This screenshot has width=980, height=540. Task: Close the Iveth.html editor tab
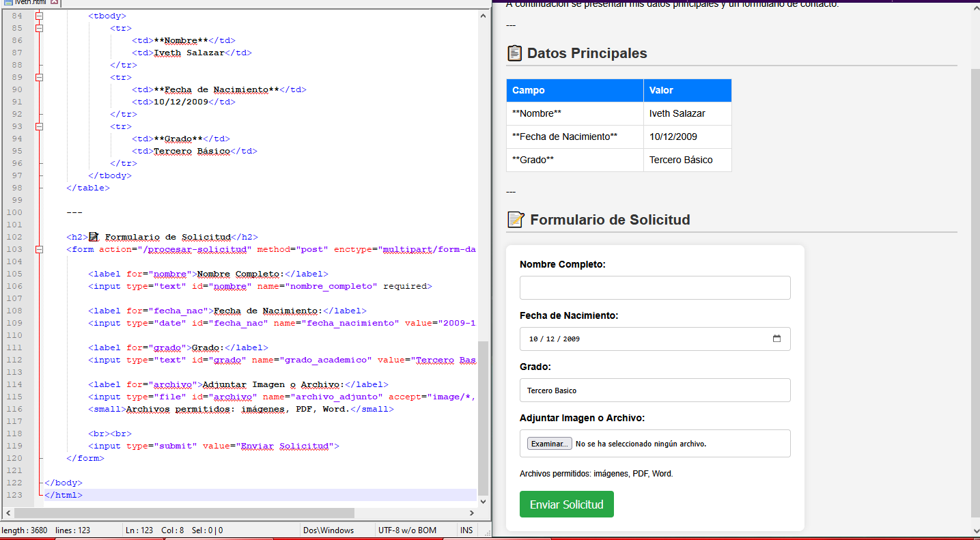(55, 3)
